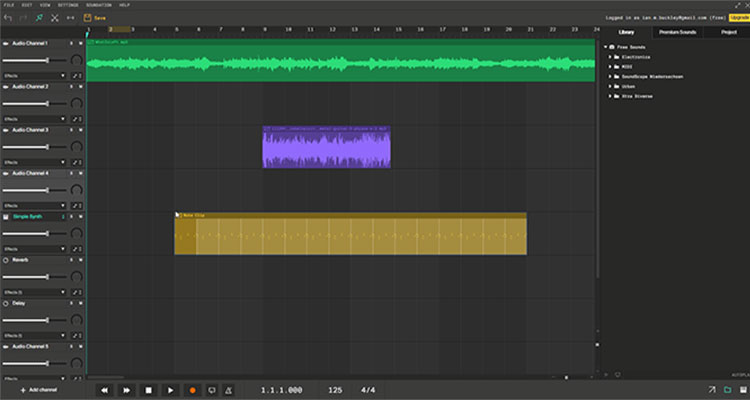Switch to the Premium Sounds tab
This screenshot has height=400, width=750.
click(x=677, y=32)
